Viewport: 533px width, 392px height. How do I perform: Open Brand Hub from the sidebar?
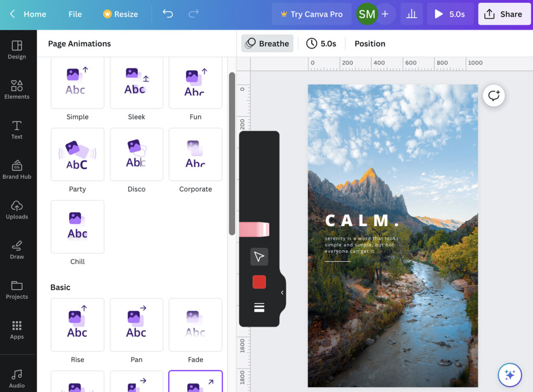coord(17,169)
